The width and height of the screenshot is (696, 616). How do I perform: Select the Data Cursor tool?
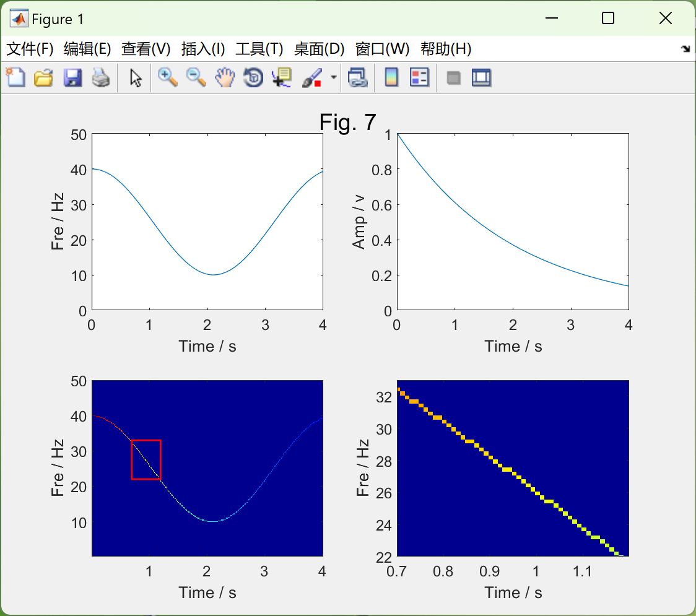(282, 77)
